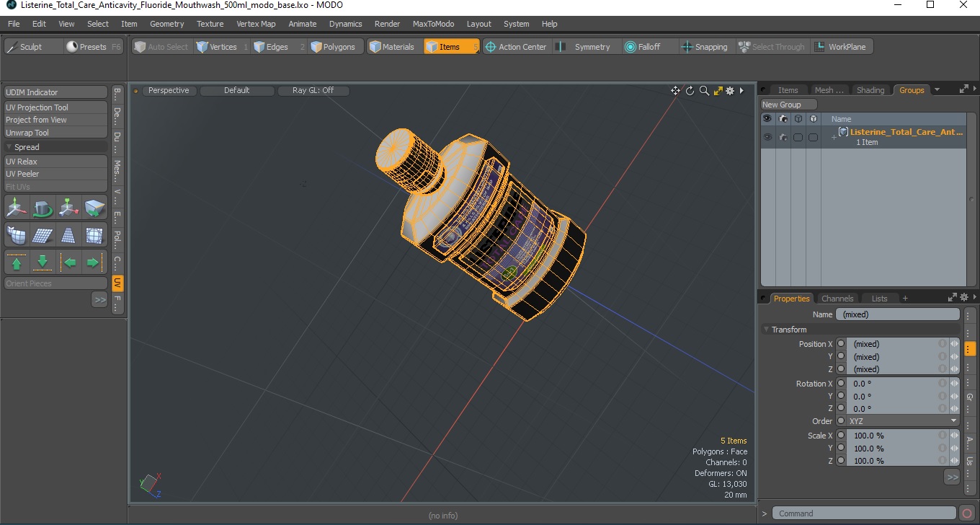Click the trapezoid perspective grid UV icon
This screenshot has height=525, width=980.
69,235
